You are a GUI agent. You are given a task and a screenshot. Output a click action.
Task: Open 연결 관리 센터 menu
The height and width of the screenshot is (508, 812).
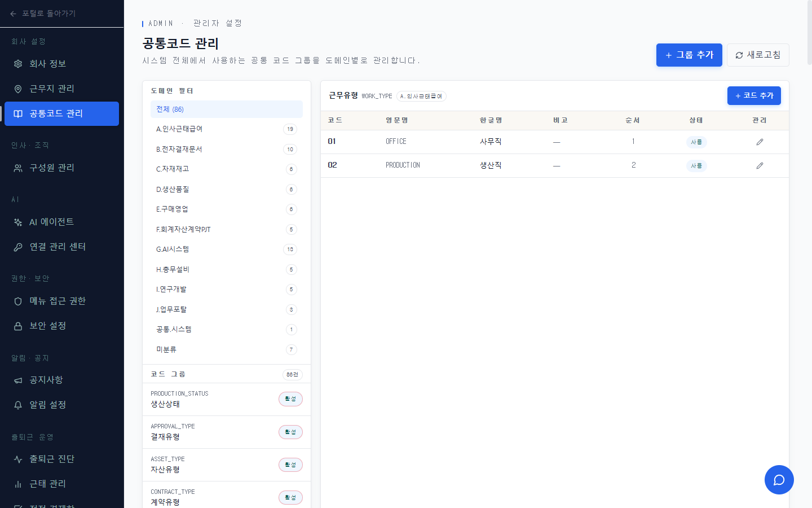(x=61, y=247)
